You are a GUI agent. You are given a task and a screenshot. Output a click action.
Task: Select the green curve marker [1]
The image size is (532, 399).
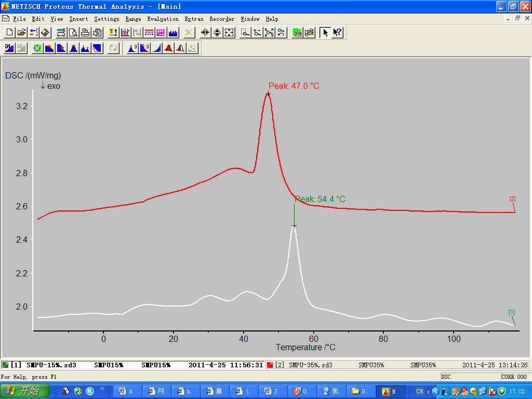point(512,312)
